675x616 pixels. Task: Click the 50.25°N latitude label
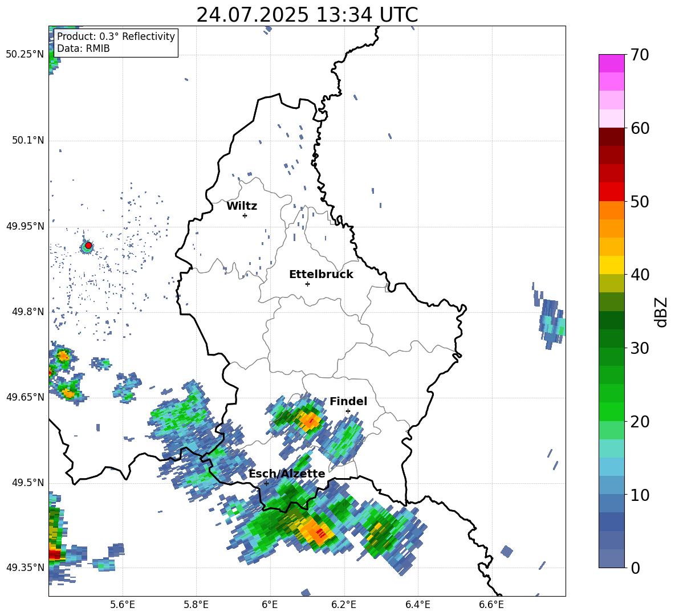coord(25,54)
